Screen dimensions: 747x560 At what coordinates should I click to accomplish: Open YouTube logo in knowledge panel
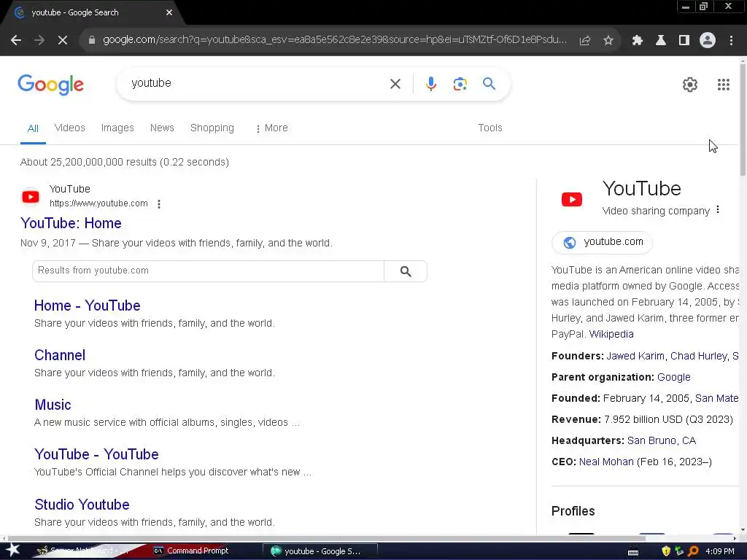coord(572,200)
